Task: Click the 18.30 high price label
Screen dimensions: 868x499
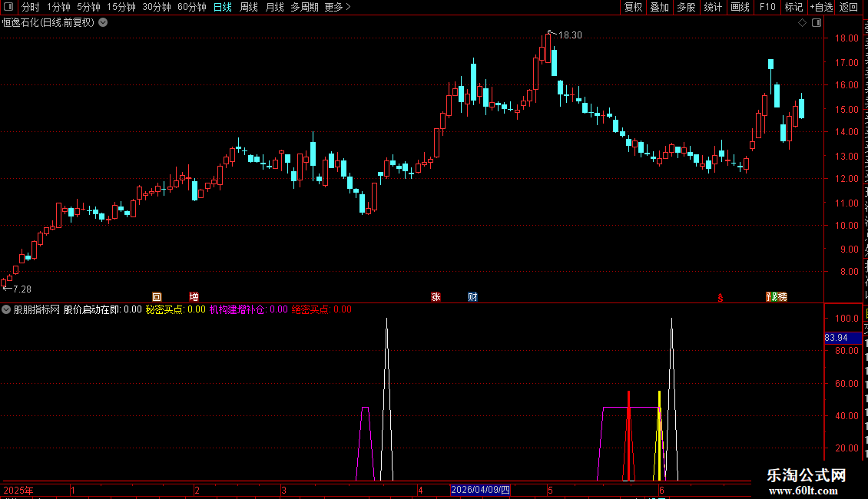Action: tap(570, 35)
